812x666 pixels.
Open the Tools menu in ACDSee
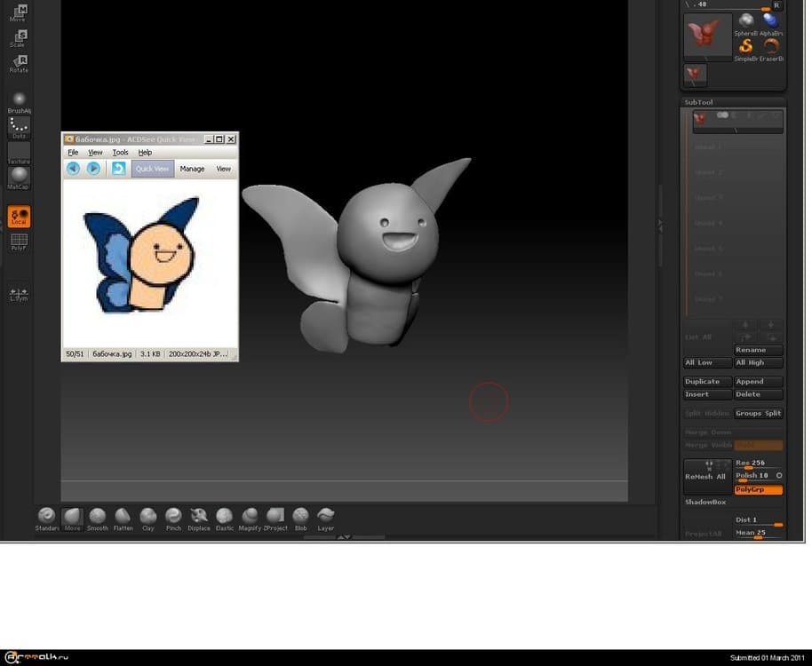tap(120, 153)
